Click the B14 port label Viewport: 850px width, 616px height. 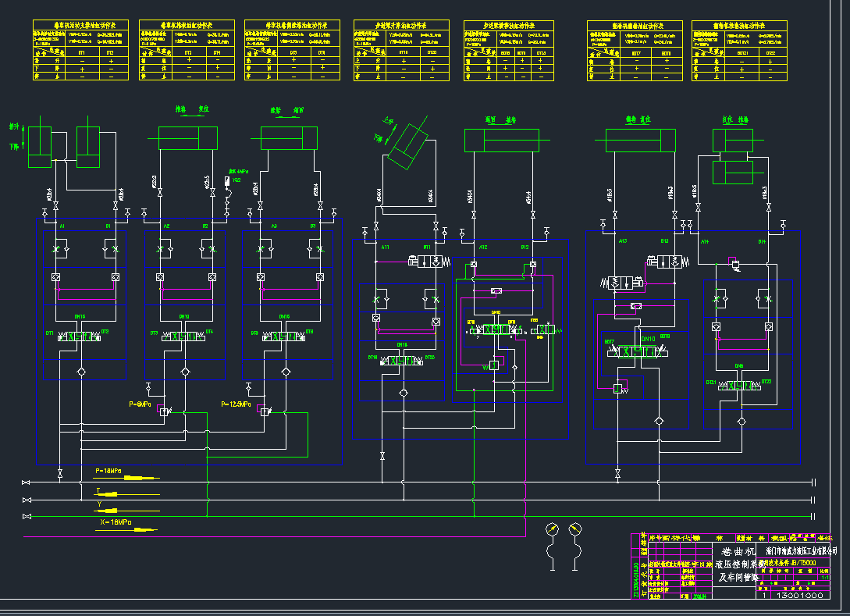coord(761,242)
